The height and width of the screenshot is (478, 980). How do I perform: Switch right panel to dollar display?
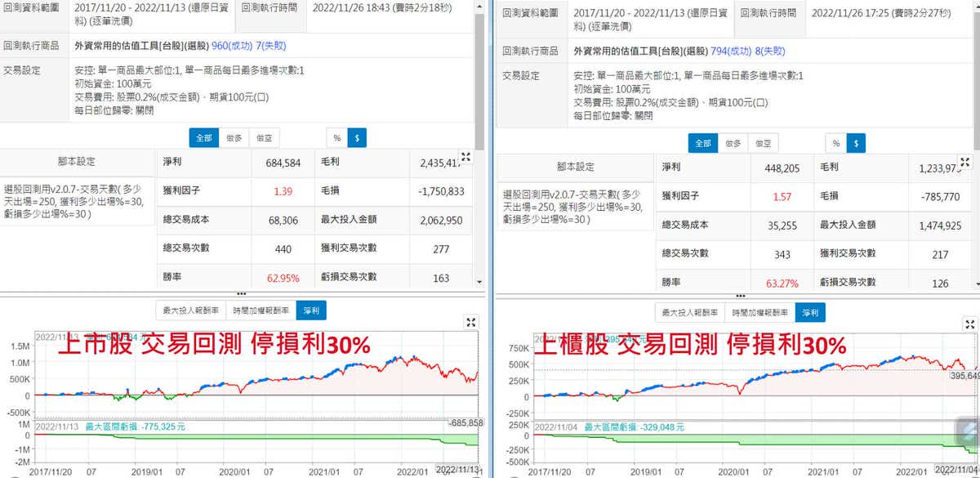tap(855, 143)
